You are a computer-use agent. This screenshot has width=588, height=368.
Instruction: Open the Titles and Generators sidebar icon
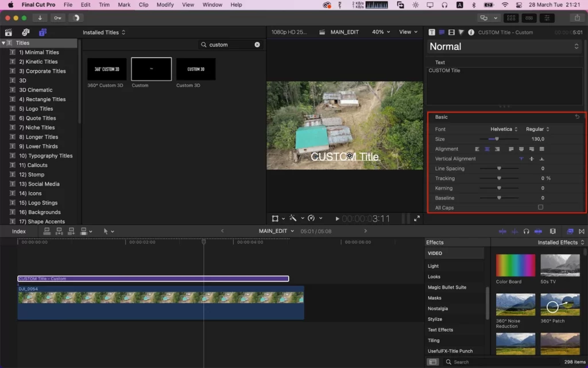pos(42,32)
